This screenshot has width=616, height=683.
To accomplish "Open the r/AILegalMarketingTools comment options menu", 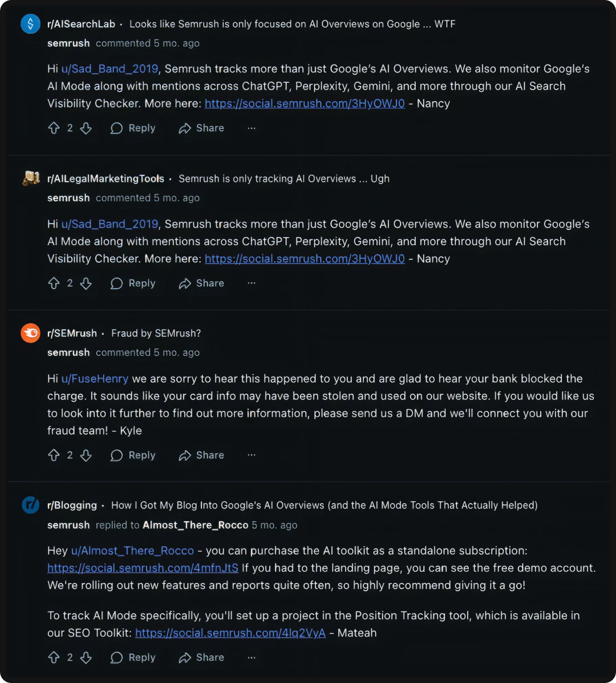I will pos(252,283).
